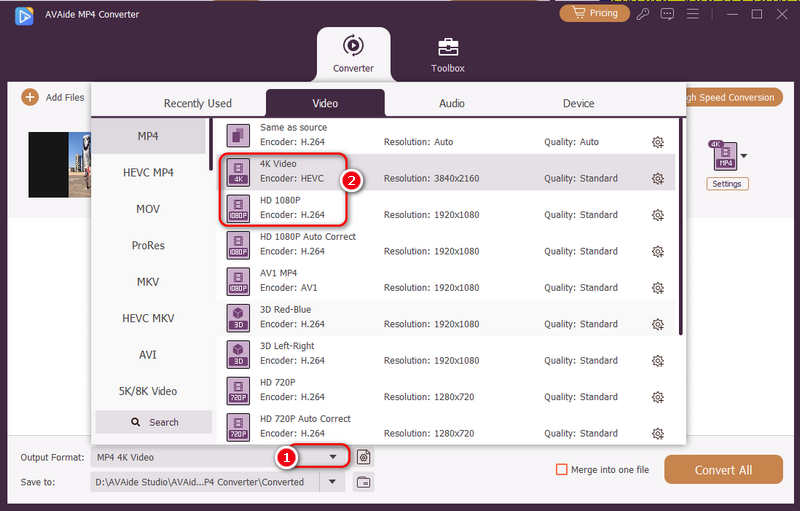The width and height of the screenshot is (800, 511).
Task: Switch to the Video tab
Action: click(325, 103)
